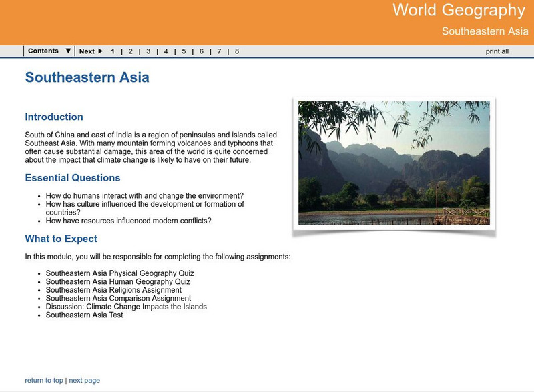Jump to page 7 in navigation

(219, 51)
